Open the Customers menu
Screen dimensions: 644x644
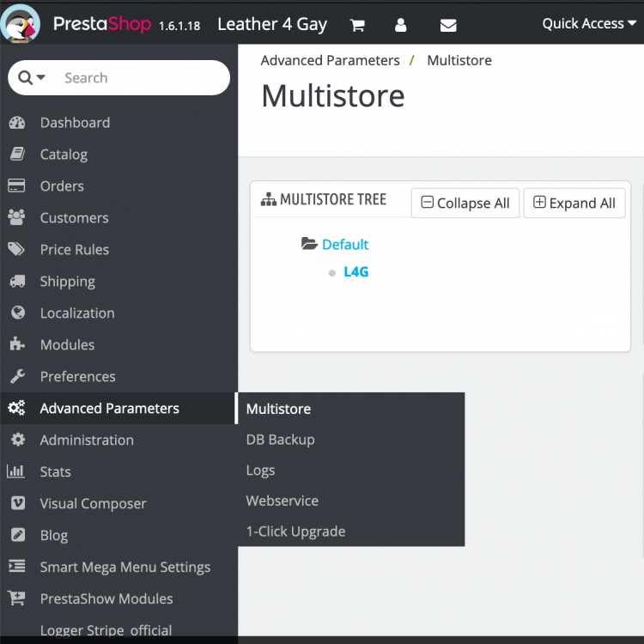75,218
